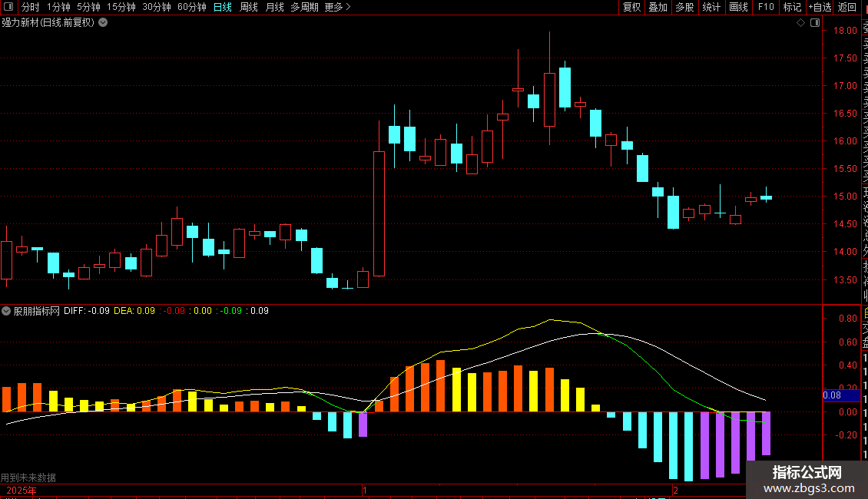Screen dimensions: 868x499
Task: Open 多周期 multi-period view
Action: coord(304,7)
